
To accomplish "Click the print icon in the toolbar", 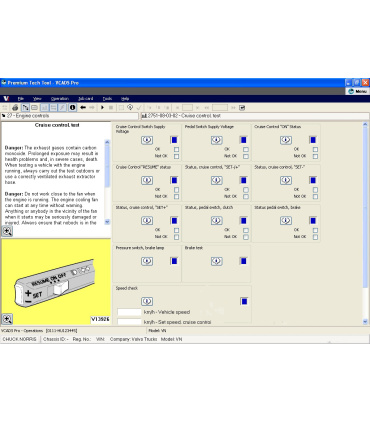I will pyautogui.click(x=15, y=108).
